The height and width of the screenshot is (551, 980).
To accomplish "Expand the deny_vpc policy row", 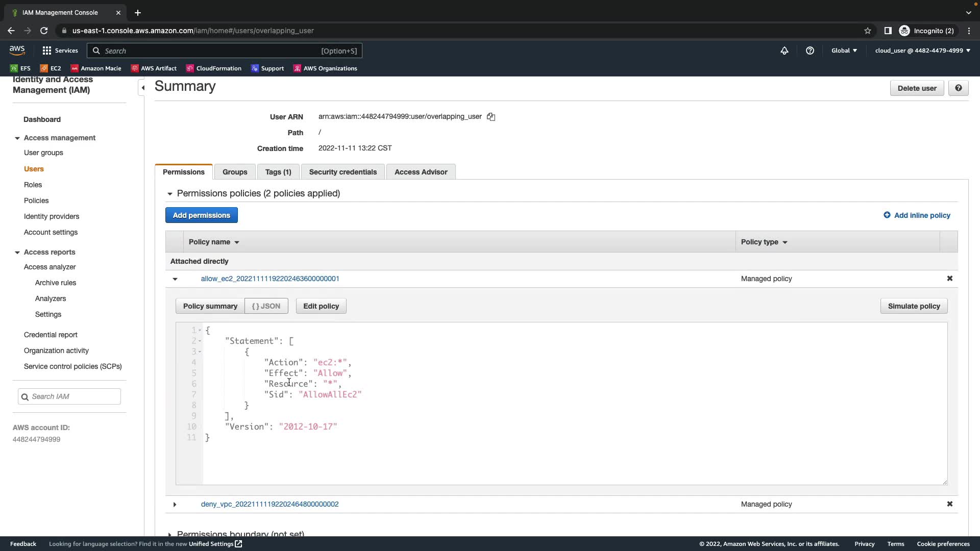I will tap(175, 505).
